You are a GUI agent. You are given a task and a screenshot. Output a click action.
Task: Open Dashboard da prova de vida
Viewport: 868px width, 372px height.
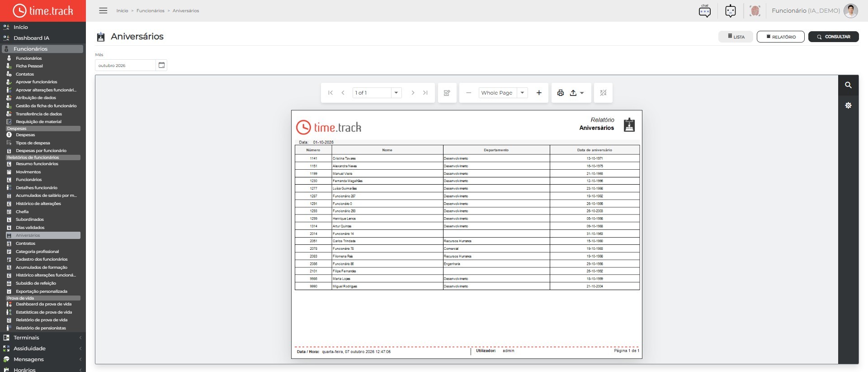point(43,304)
